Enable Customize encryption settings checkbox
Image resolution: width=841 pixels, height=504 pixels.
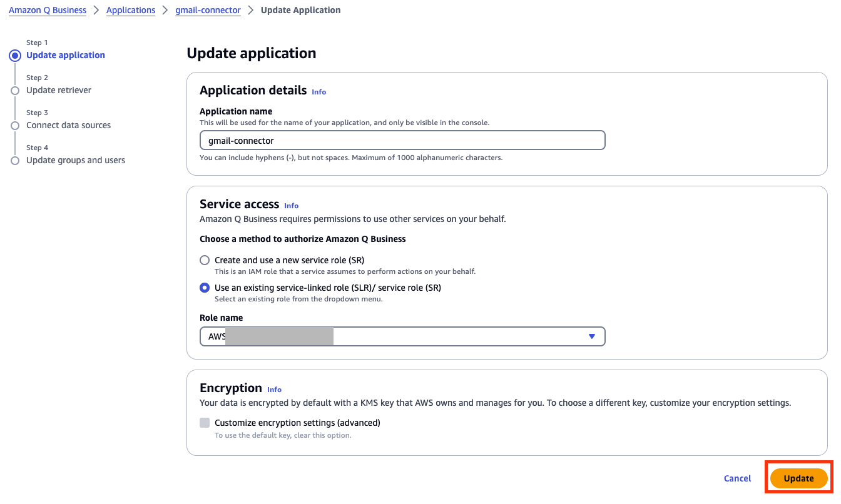(205, 423)
